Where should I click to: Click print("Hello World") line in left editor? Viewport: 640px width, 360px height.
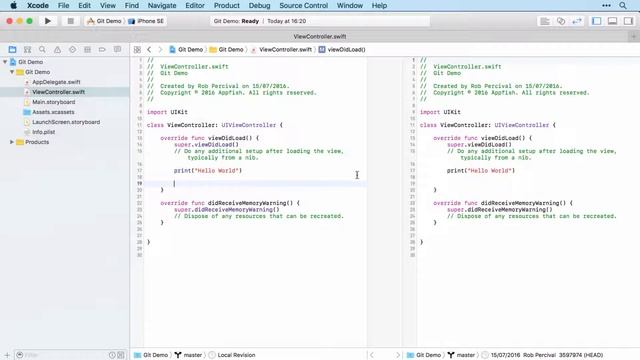(x=208, y=171)
